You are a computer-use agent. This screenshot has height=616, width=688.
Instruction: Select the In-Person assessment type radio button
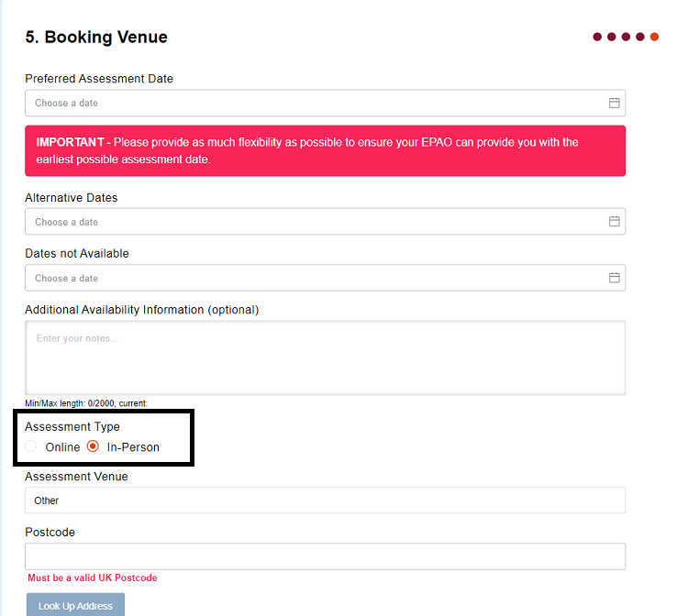[93, 447]
